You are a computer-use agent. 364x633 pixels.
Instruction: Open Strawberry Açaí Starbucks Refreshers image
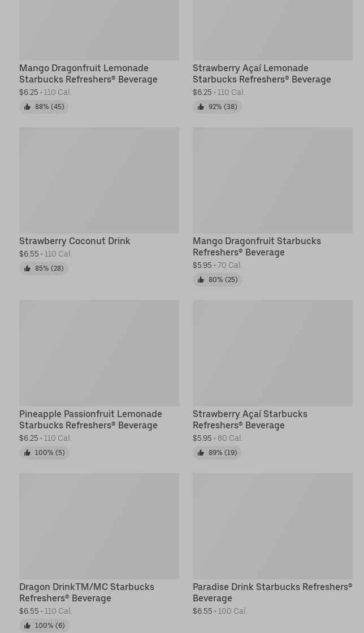pos(273,353)
